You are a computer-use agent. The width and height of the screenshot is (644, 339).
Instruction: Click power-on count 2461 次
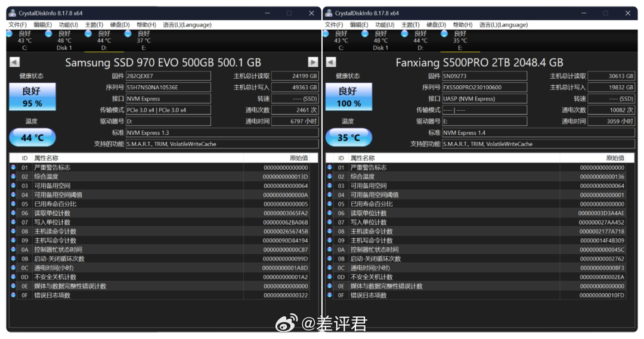295,110
